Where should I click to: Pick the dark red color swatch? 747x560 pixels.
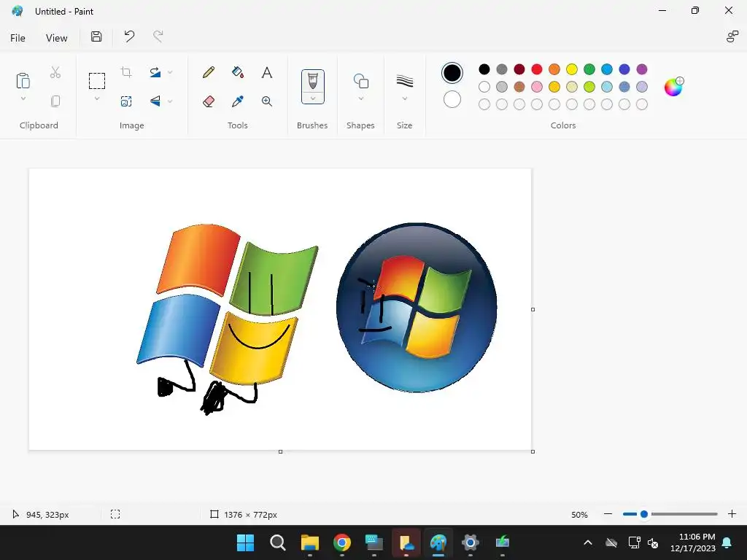tap(519, 69)
